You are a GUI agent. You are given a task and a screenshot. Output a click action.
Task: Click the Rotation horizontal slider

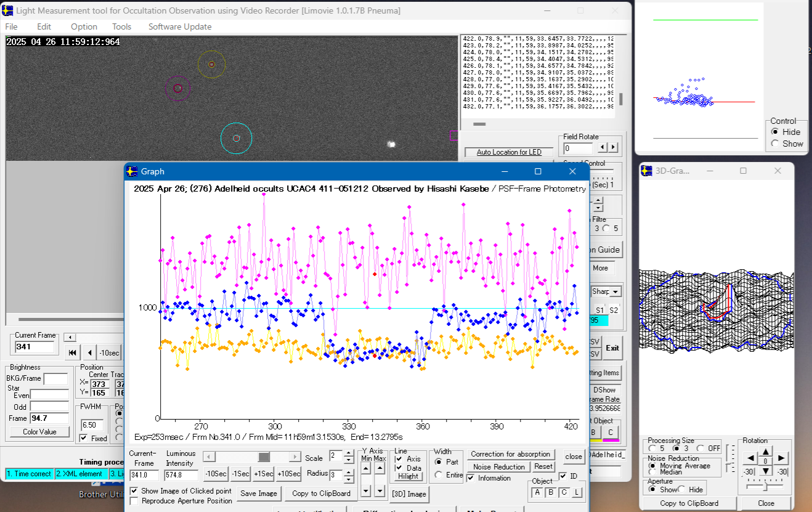point(765,486)
